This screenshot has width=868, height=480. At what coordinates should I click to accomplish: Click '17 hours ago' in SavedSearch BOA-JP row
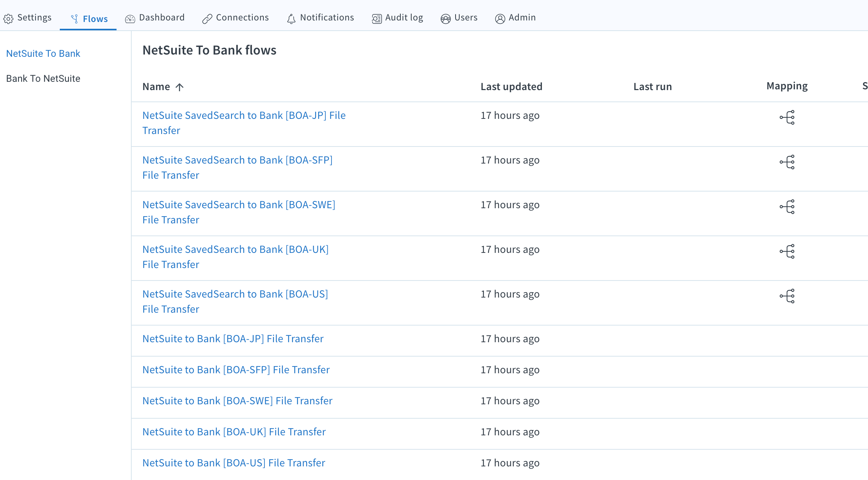click(510, 115)
